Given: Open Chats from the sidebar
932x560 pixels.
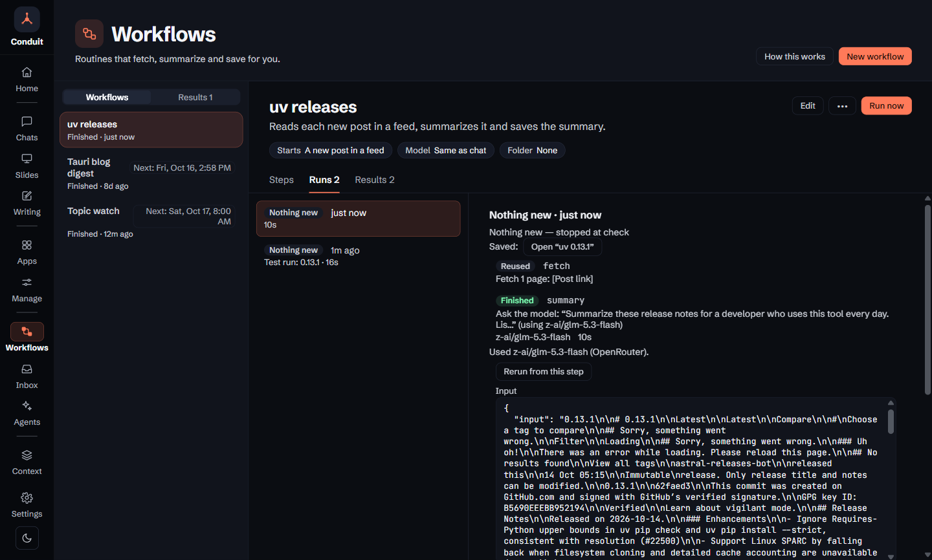Looking at the screenshot, I should tap(27, 129).
